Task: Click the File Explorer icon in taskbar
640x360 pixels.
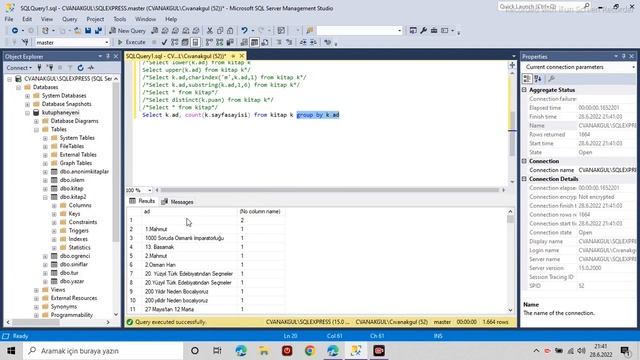Action: (x=264, y=351)
